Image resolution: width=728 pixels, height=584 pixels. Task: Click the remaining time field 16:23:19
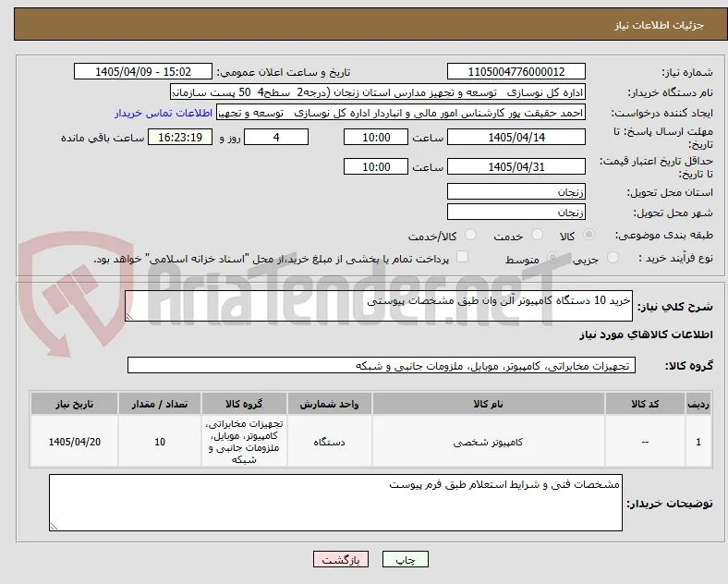[x=180, y=137]
